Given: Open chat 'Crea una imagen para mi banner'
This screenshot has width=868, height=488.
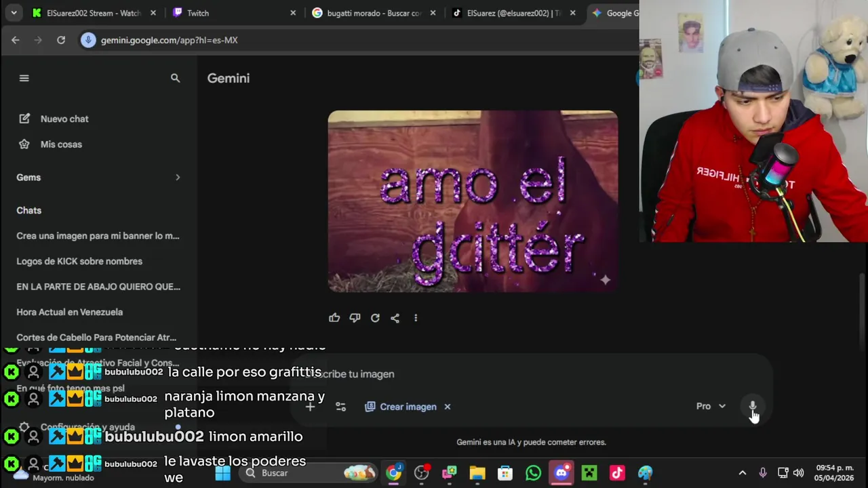Looking at the screenshot, I should (x=98, y=236).
